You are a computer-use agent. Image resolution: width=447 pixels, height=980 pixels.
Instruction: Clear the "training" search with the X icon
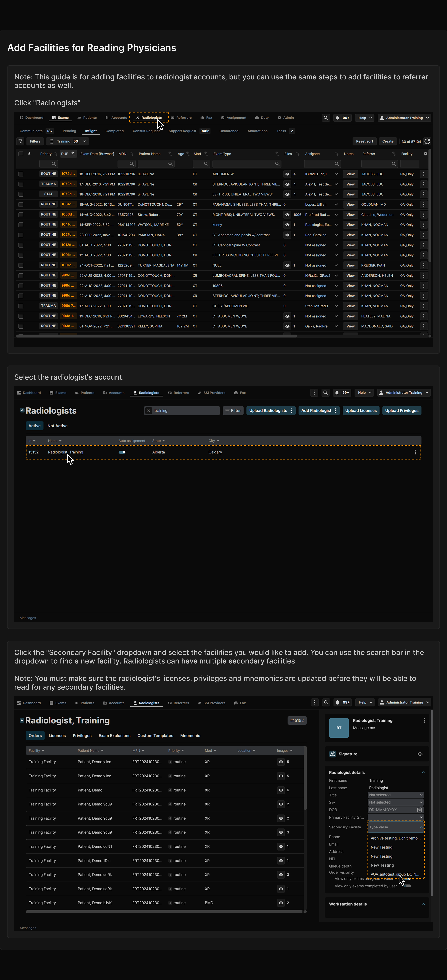149,411
